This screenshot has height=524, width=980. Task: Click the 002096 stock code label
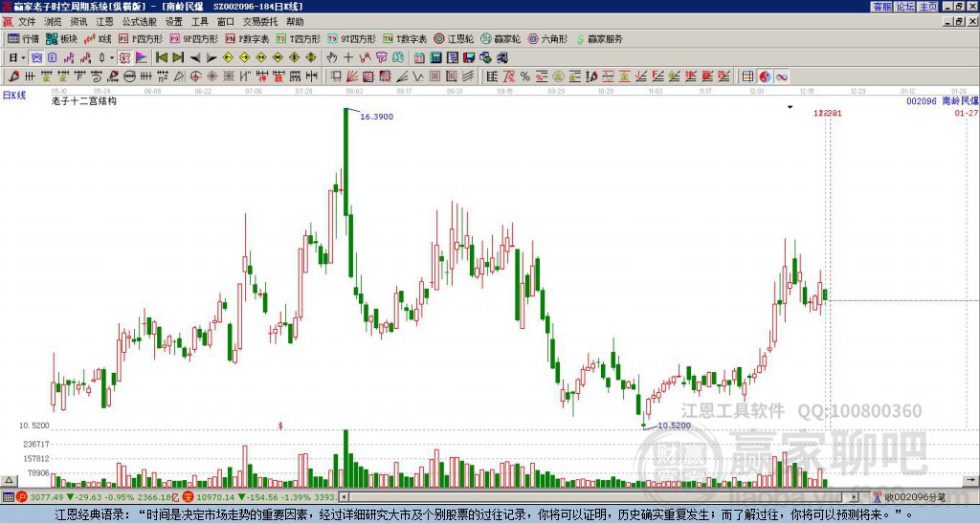pyautogui.click(x=922, y=100)
